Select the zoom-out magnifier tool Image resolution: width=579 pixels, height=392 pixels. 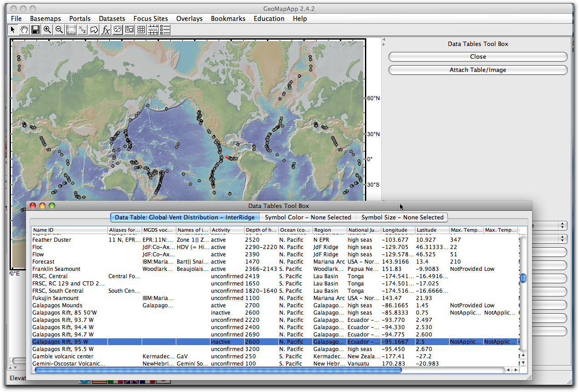59,29
